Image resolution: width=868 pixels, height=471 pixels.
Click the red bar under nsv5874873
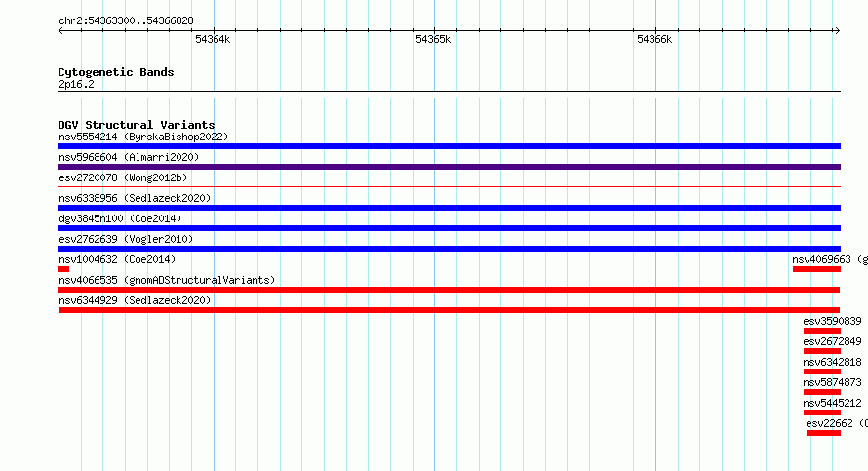(x=822, y=392)
